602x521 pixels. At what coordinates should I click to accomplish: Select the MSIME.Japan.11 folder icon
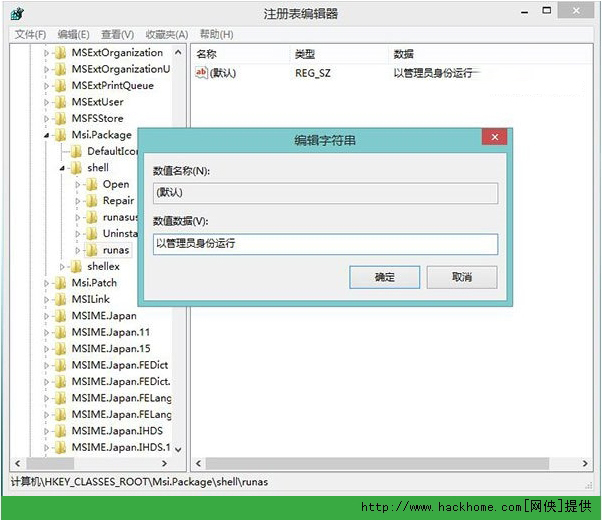pos(60,333)
